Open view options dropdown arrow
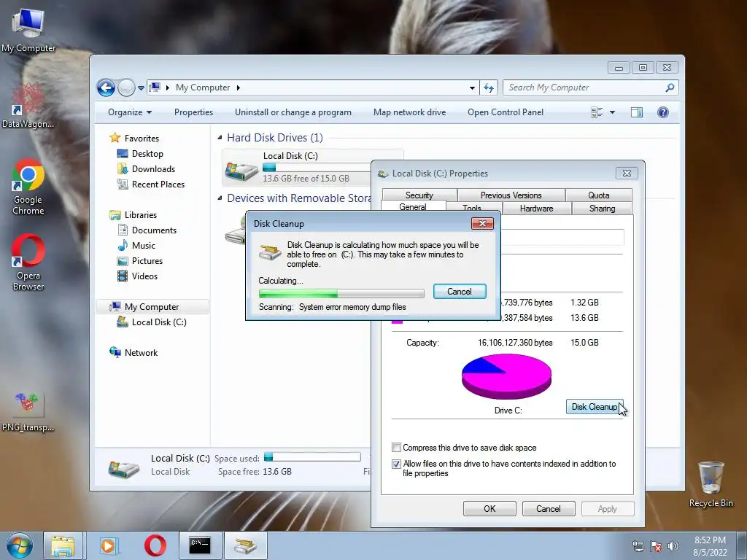The image size is (747, 560). tap(612, 112)
